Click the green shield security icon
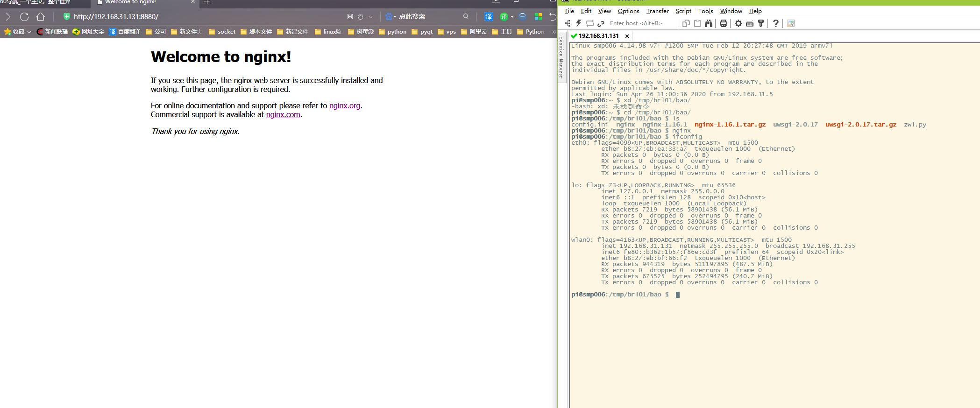 [66, 16]
